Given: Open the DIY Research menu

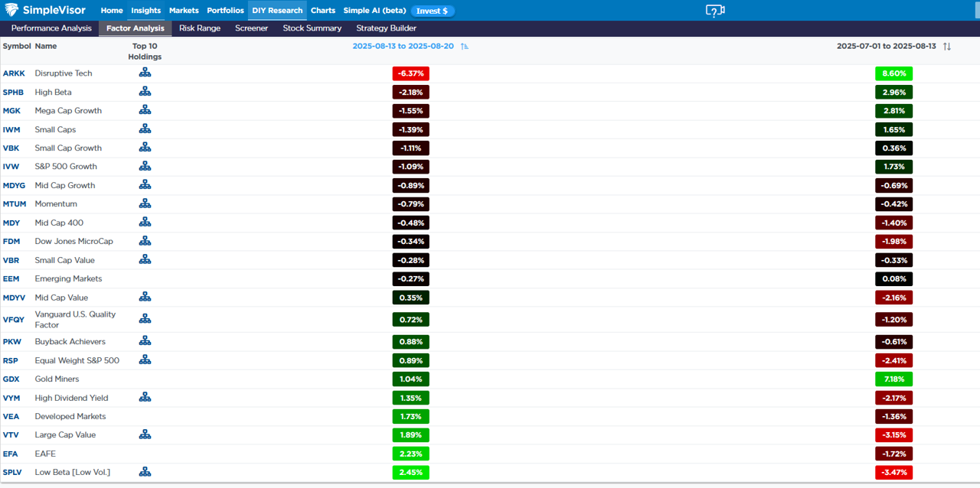Looking at the screenshot, I should (x=277, y=11).
